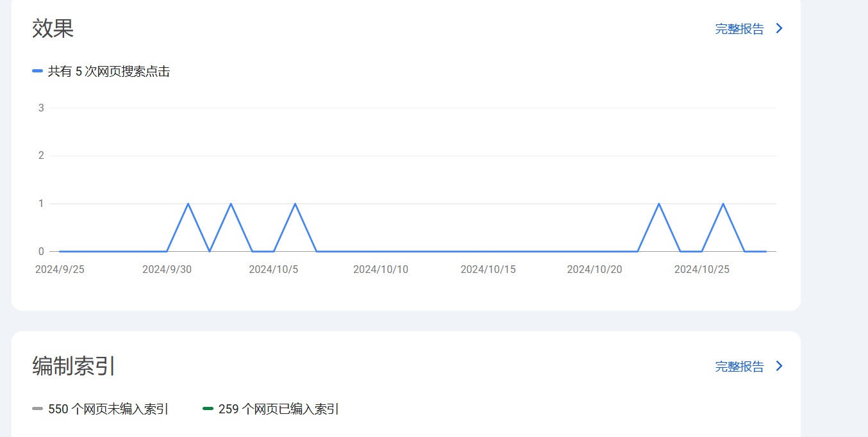Screen dimensions: 868x437
Task: Click the fourth peak between 10/20 and 10/25
Action: coord(658,204)
